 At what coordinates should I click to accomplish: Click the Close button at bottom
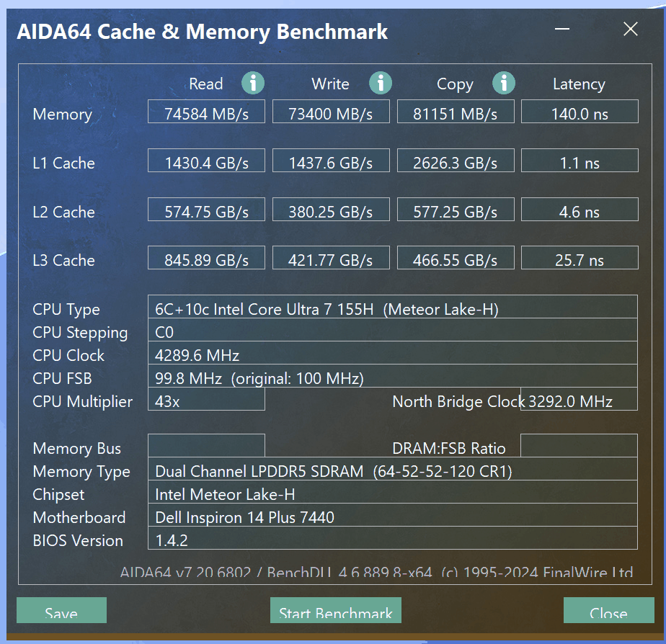click(608, 611)
